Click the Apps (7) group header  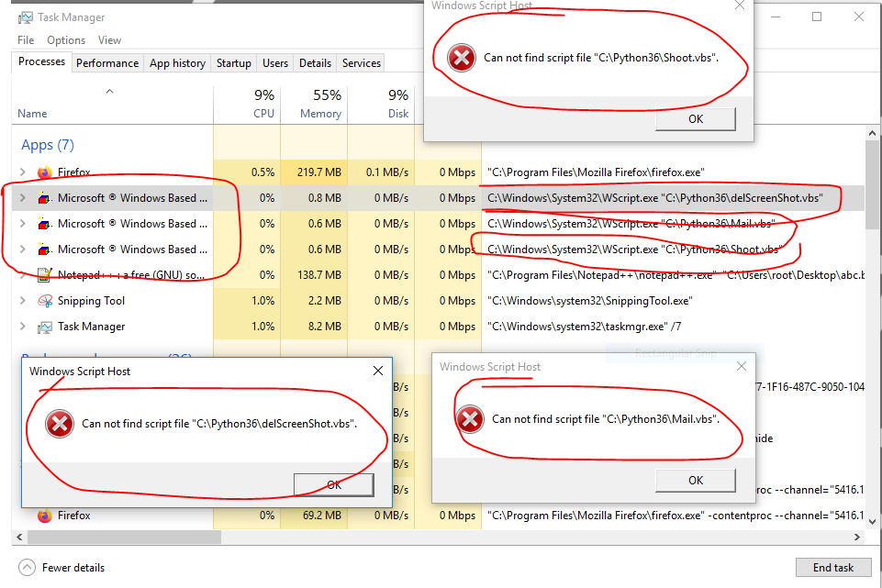pyautogui.click(x=47, y=145)
